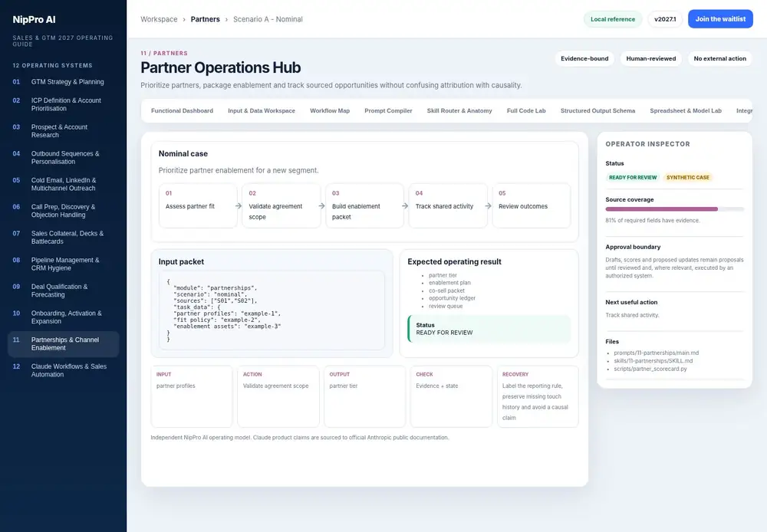Click '81% of required fields have evidence.'

tap(653, 221)
